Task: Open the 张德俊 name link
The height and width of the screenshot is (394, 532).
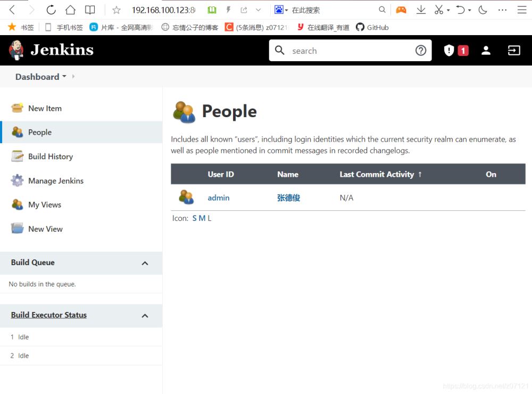Action: click(x=288, y=198)
